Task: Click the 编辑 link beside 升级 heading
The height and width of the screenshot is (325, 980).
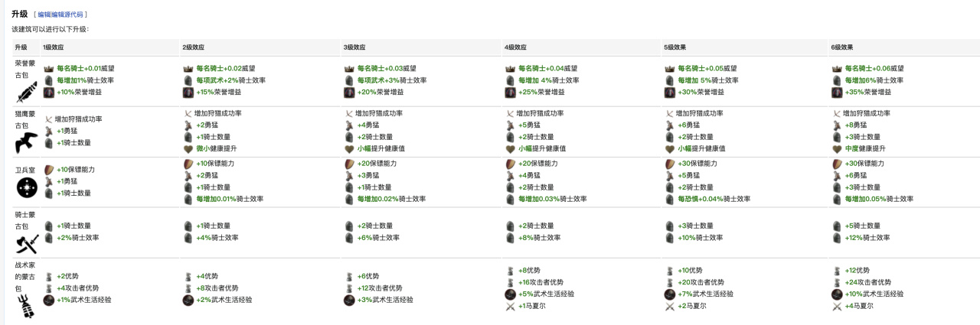Action: point(44,15)
